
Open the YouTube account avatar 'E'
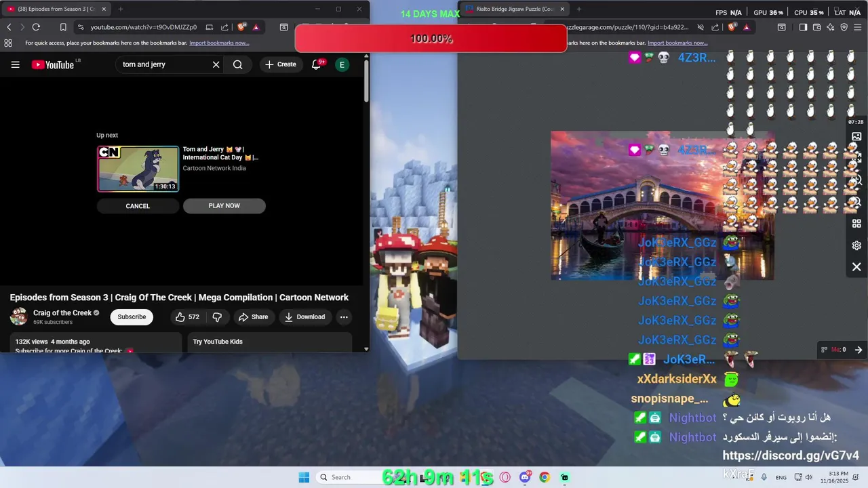click(342, 64)
